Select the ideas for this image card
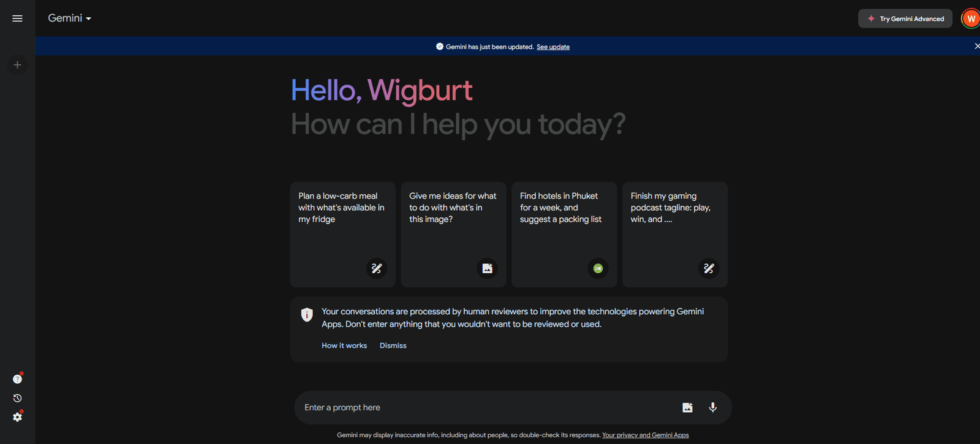980x444 pixels. (x=454, y=235)
